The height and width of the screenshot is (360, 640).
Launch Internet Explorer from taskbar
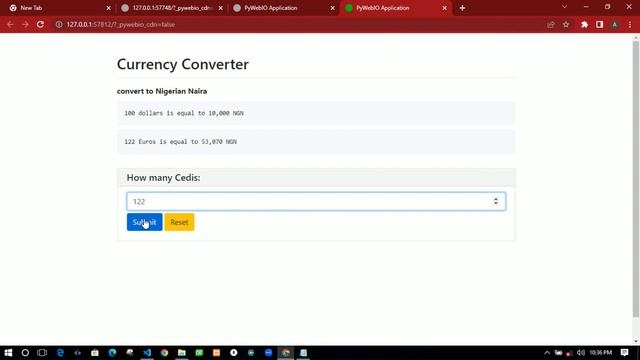tap(60, 353)
